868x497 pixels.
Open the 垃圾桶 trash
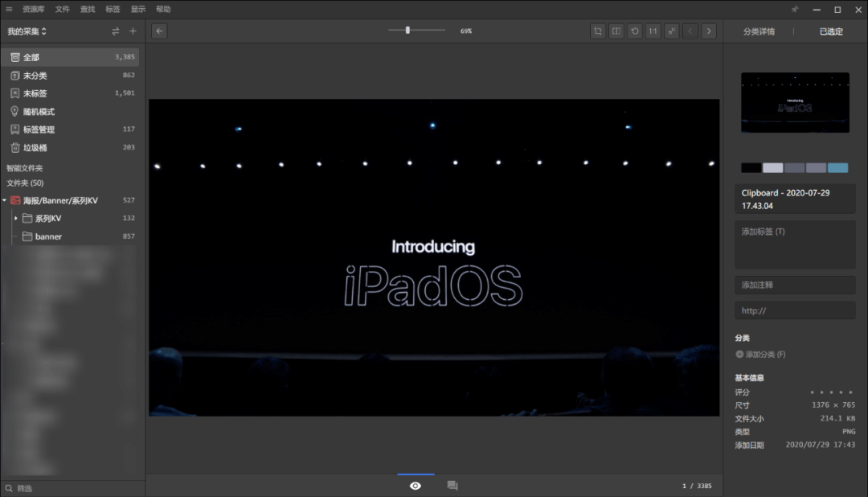pyautogui.click(x=70, y=147)
